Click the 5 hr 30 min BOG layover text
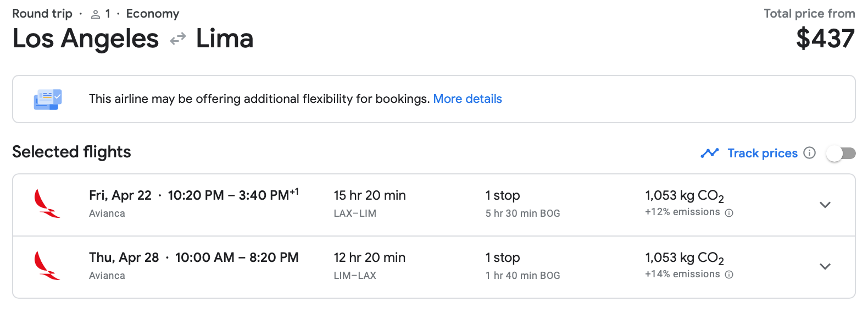 [522, 213]
